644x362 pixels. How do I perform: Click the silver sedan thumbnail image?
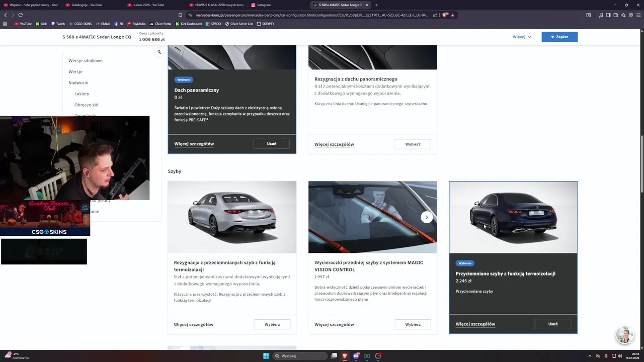pos(232,217)
